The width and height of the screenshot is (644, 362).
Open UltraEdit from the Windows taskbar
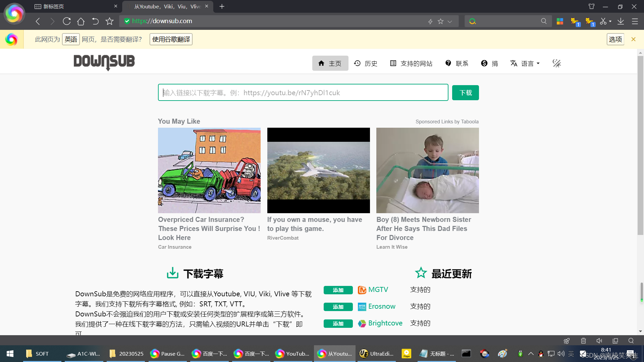376,354
